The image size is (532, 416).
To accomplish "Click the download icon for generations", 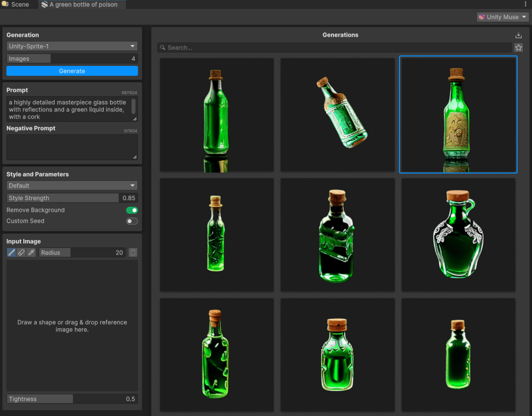I will point(518,35).
